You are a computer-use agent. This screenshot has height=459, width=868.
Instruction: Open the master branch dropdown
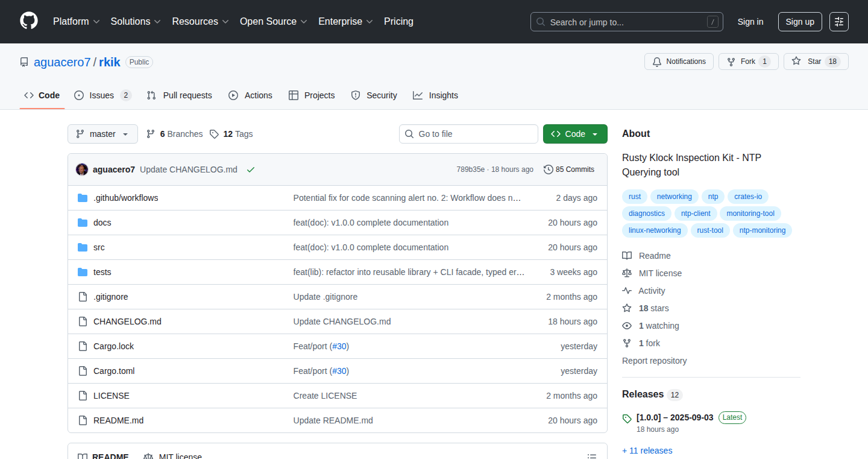[x=102, y=134]
